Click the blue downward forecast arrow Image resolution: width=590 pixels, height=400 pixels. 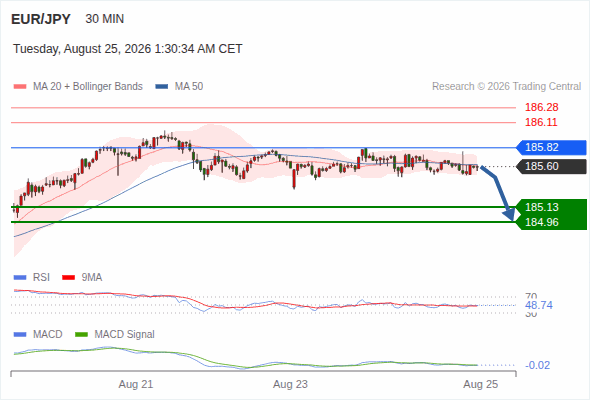[x=499, y=193]
